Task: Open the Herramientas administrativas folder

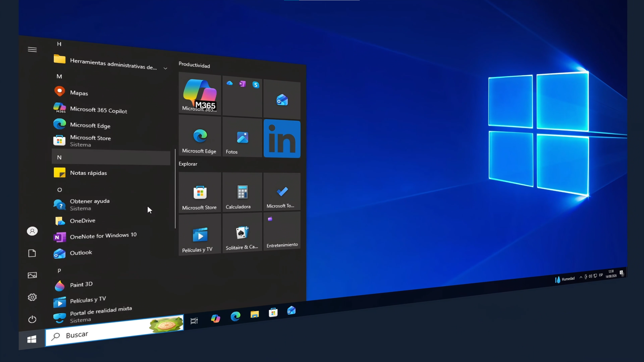Action: (x=111, y=63)
